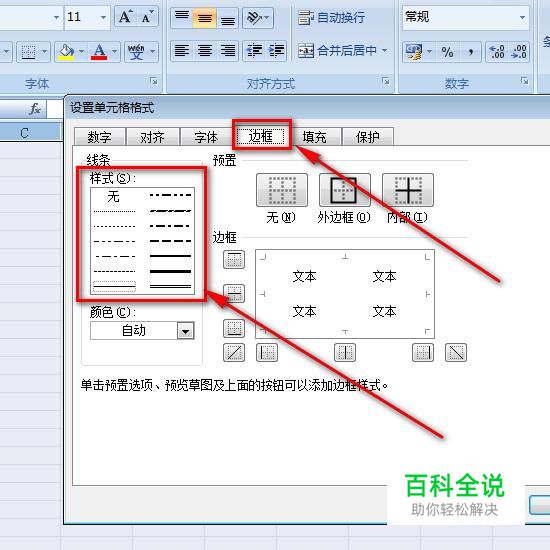
Task: Click the fx insert function icon
Action: point(35,109)
